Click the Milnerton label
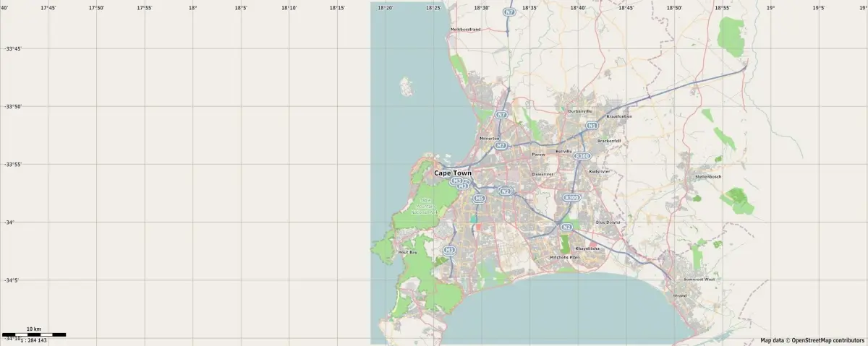The image size is (868, 346). (x=490, y=138)
